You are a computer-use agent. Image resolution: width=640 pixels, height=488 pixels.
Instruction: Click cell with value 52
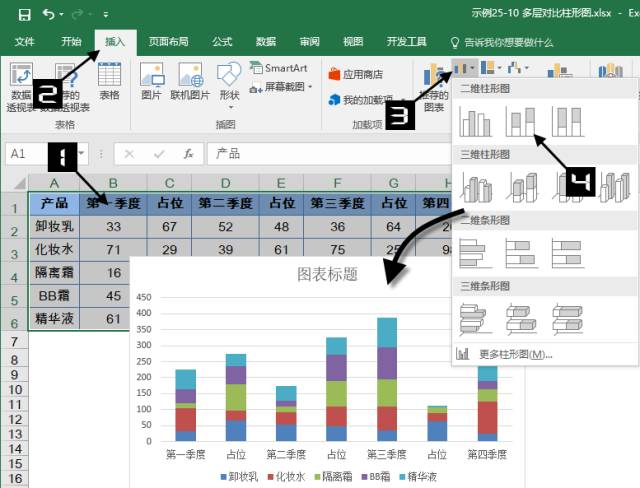(225, 226)
